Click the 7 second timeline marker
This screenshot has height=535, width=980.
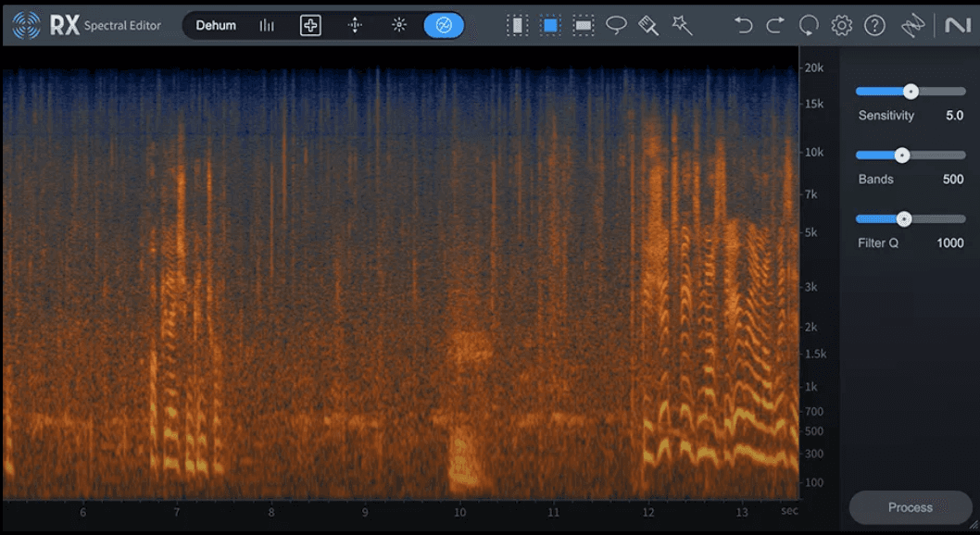click(x=177, y=513)
